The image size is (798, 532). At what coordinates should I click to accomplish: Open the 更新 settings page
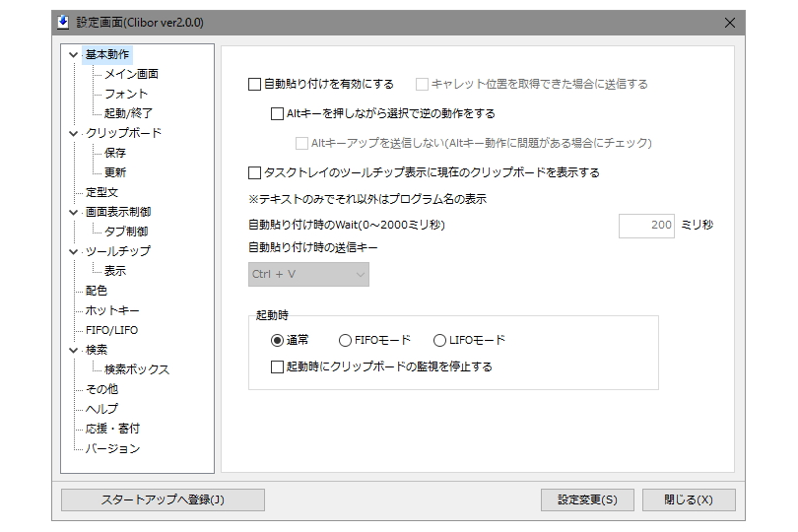(x=115, y=172)
